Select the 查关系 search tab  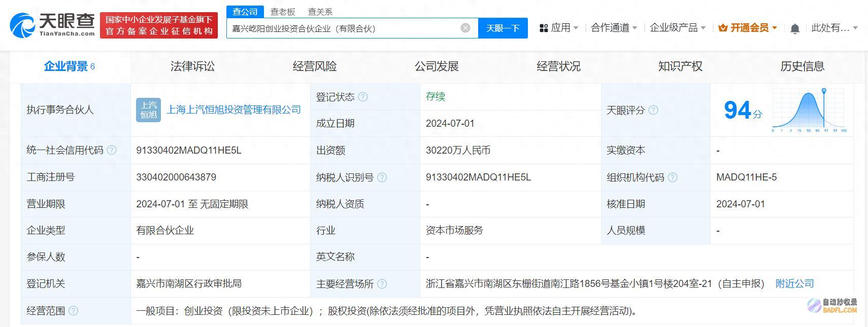point(320,12)
